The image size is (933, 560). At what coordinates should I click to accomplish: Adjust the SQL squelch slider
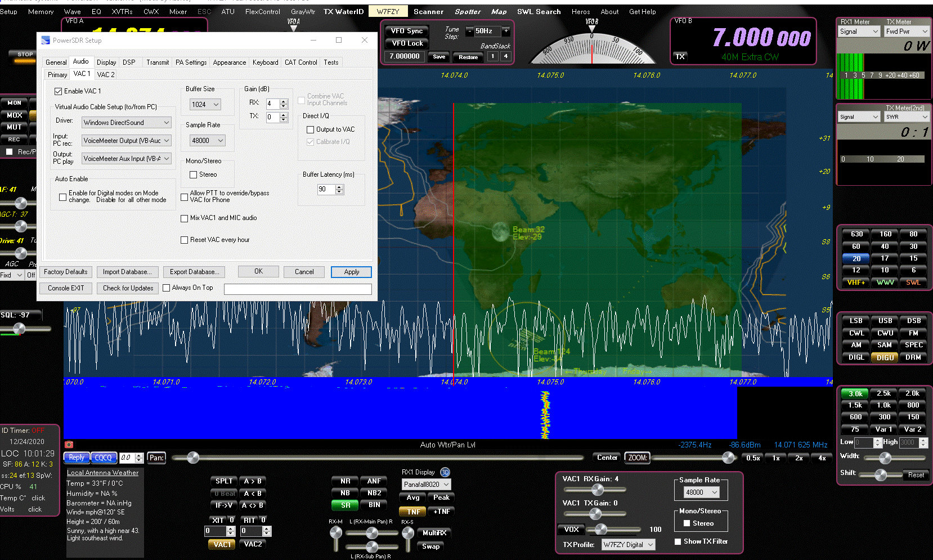[19, 328]
